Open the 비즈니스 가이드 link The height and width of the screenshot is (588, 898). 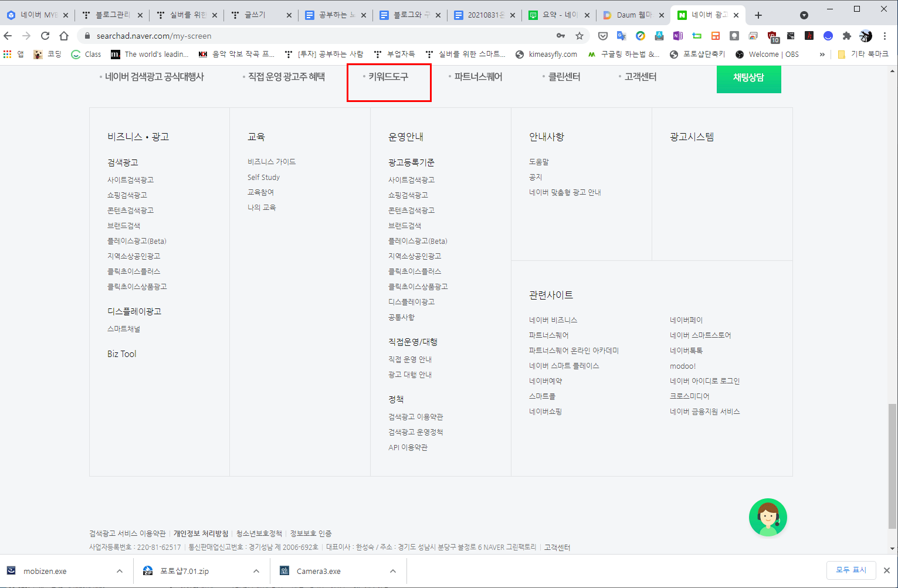click(272, 162)
